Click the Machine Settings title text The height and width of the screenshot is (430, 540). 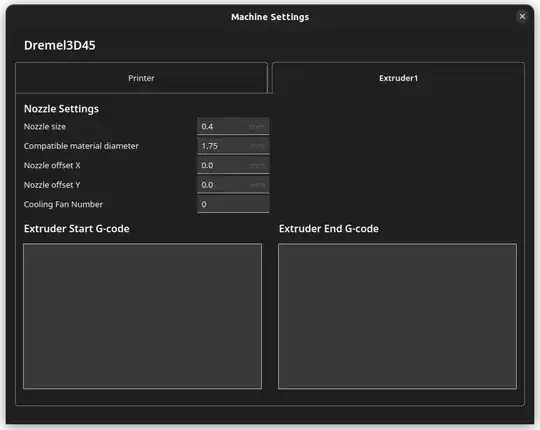point(270,17)
